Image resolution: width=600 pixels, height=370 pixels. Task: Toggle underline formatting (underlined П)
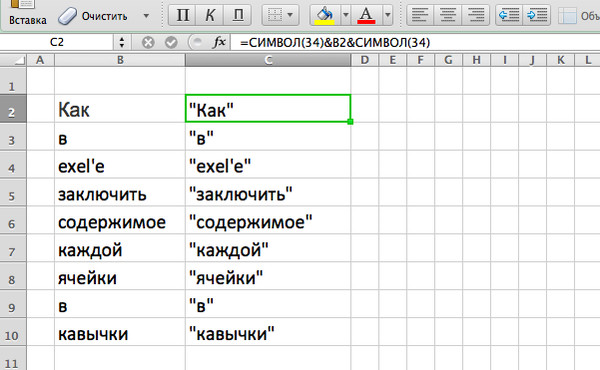pyautogui.click(x=238, y=15)
